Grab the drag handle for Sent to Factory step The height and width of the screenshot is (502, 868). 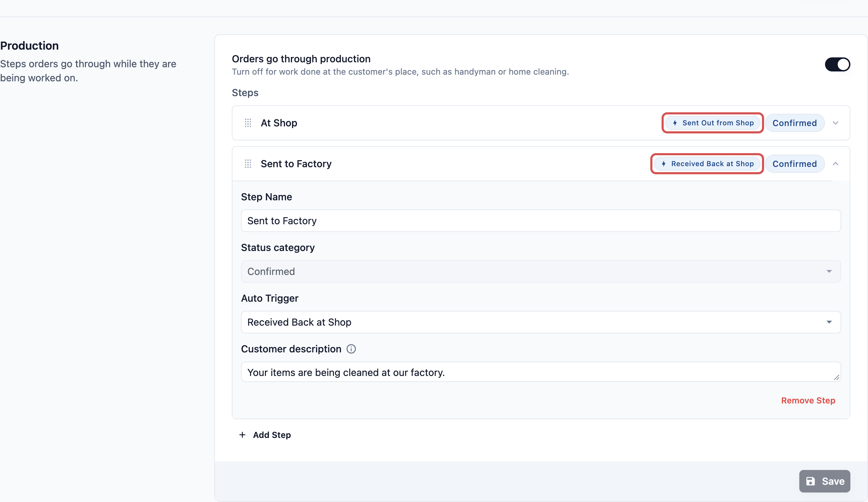(248, 164)
